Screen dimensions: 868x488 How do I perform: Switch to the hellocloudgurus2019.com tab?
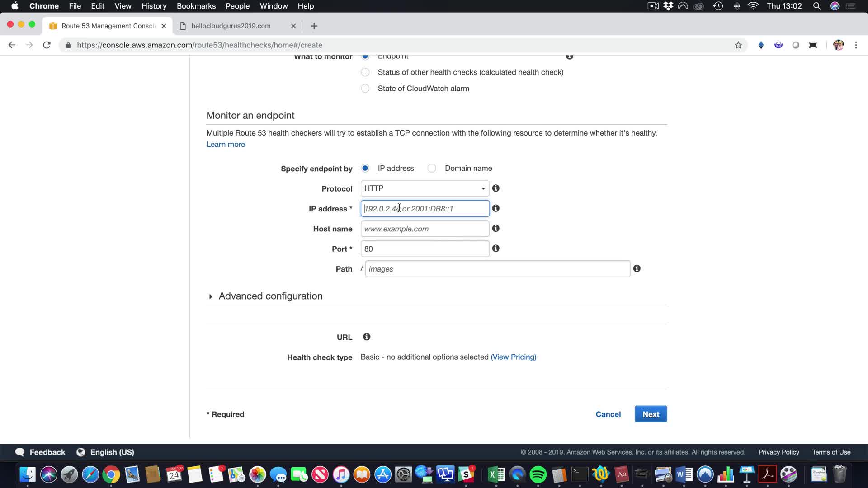[231, 26]
